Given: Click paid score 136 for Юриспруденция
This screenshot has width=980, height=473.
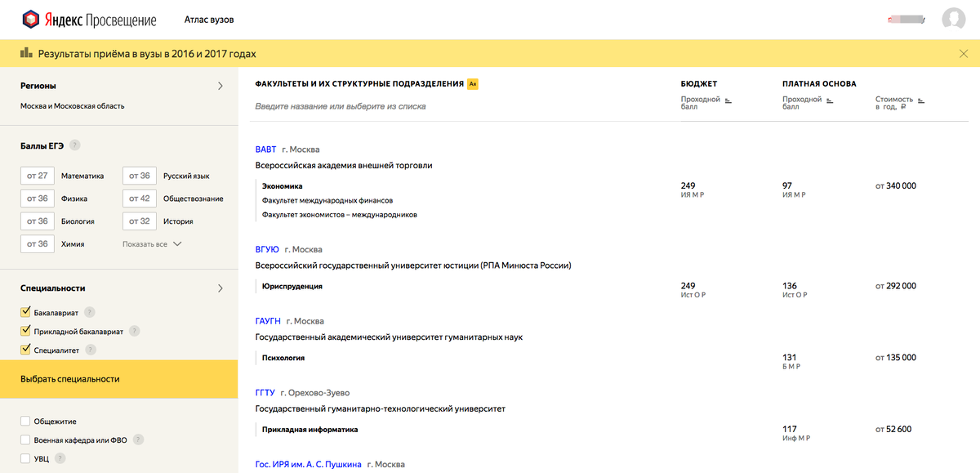Looking at the screenshot, I should (x=790, y=286).
